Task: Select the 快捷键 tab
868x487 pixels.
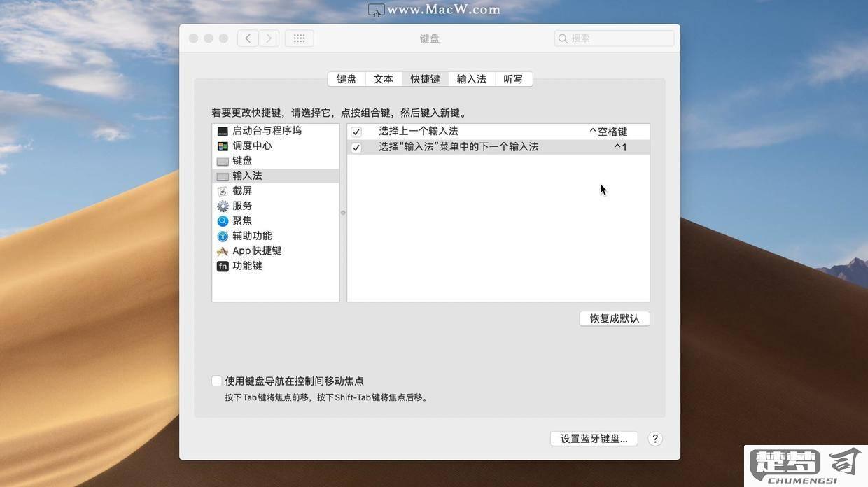Action: (426, 79)
